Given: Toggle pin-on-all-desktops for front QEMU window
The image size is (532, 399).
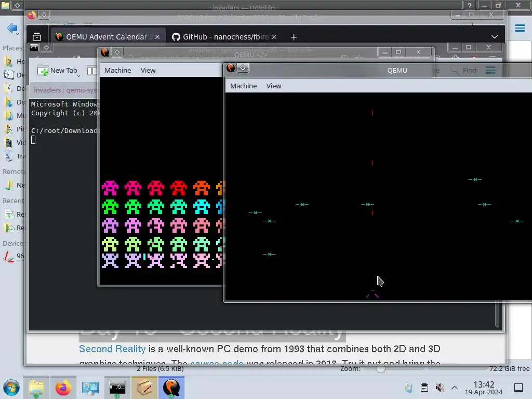Looking at the screenshot, I should click(x=243, y=68).
